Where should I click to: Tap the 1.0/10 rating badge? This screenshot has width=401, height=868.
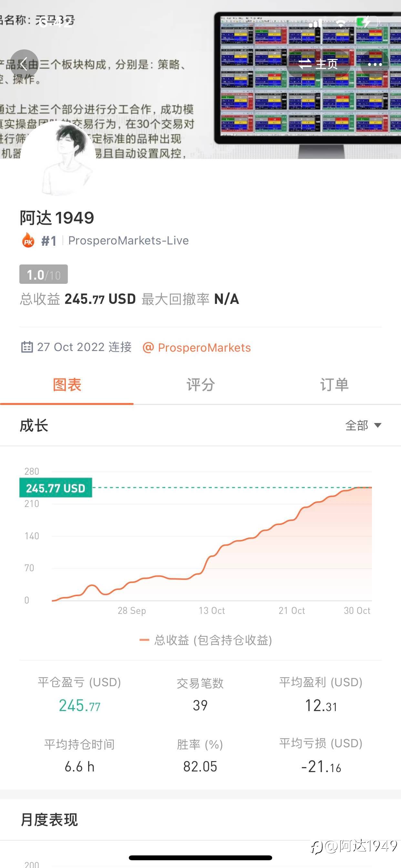tap(44, 274)
